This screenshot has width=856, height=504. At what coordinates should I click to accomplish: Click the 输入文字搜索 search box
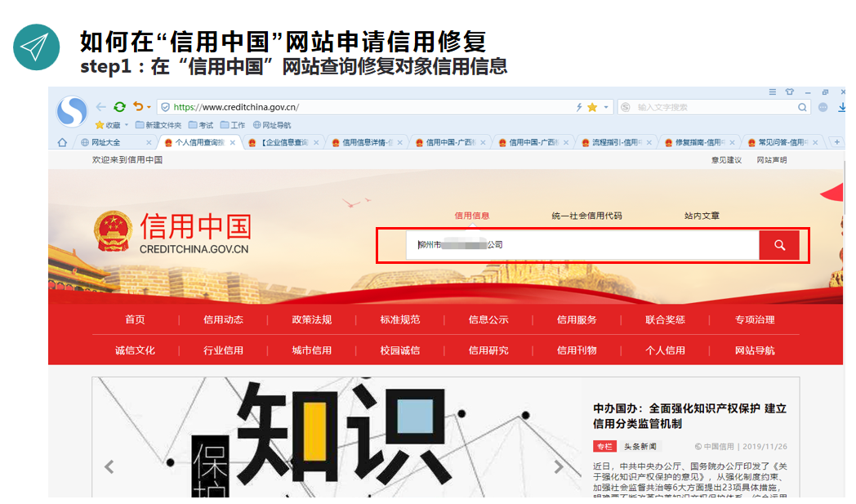(712, 108)
